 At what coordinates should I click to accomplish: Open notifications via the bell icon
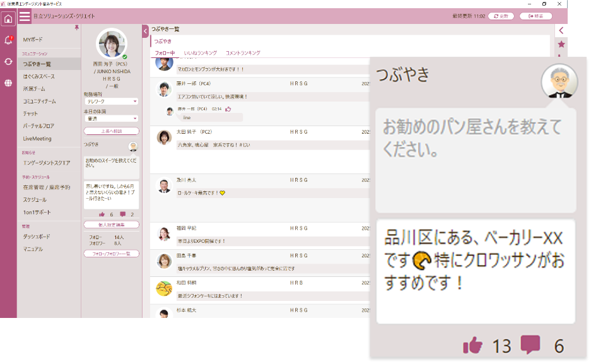(8, 40)
